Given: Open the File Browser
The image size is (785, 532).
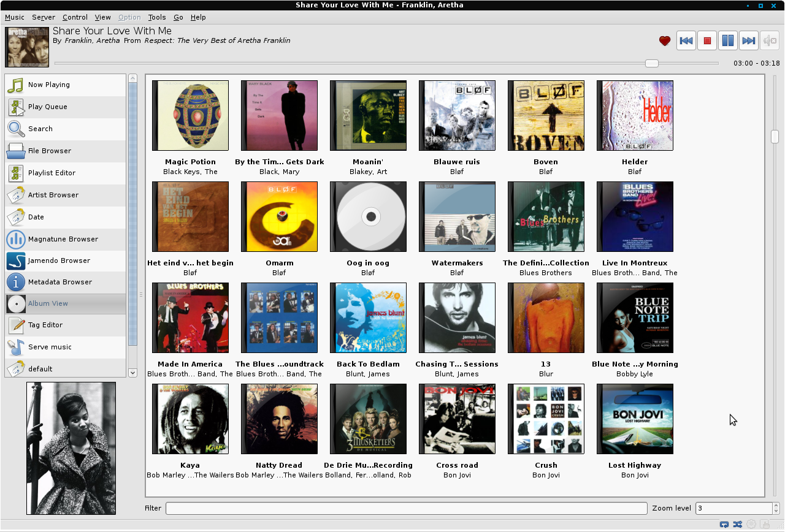Looking at the screenshot, I should (x=65, y=151).
